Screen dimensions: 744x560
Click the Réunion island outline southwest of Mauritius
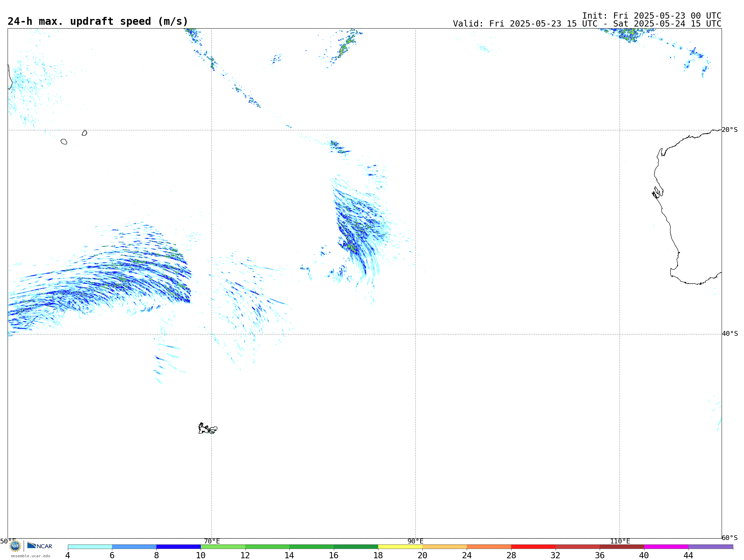[64, 142]
